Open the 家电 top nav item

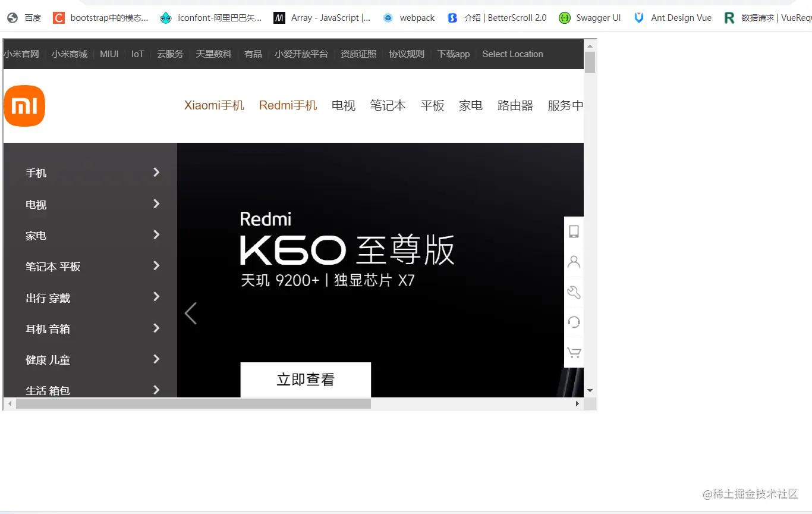[471, 105]
